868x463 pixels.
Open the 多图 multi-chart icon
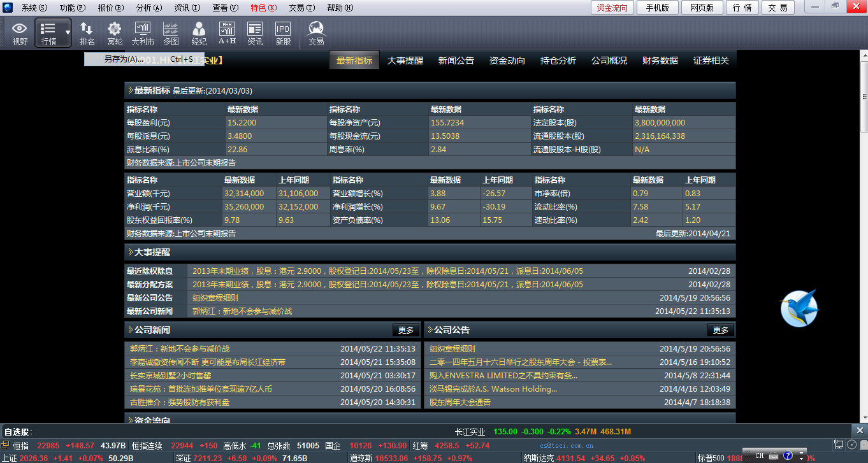pyautogui.click(x=171, y=33)
